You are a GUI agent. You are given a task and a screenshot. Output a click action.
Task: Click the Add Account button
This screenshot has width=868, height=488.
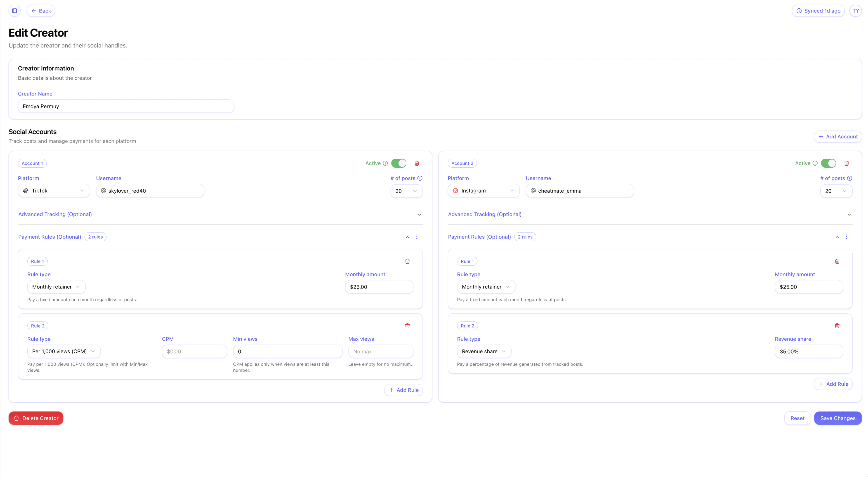(838, 136)
